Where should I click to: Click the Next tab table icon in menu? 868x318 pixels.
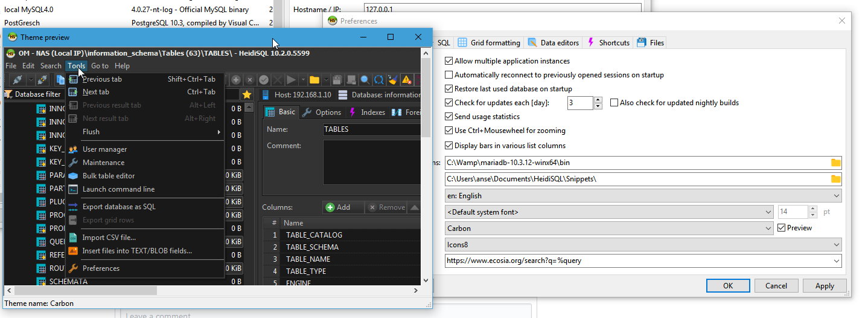pyautogui.click(x=72, y=92)
